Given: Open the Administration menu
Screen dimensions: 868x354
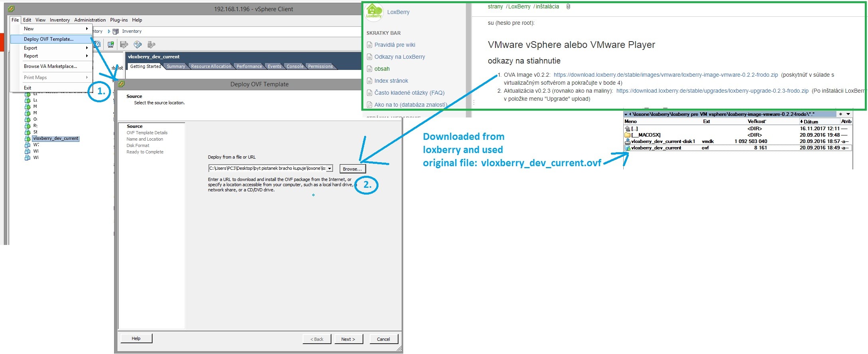Looking at the screenshot, I should [90, 20].
